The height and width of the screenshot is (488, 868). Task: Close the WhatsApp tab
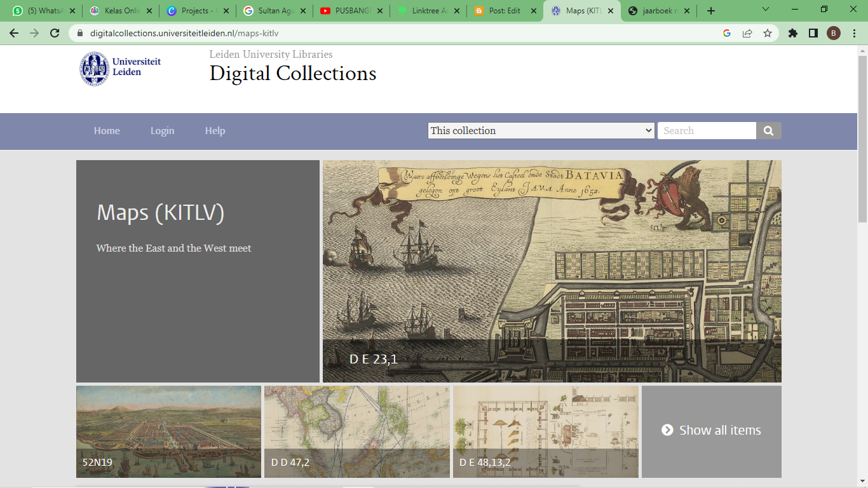(72, 11)
